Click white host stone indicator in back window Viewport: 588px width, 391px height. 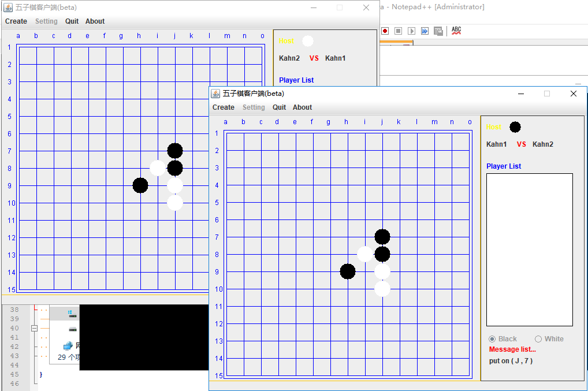(x=307, y=41)
